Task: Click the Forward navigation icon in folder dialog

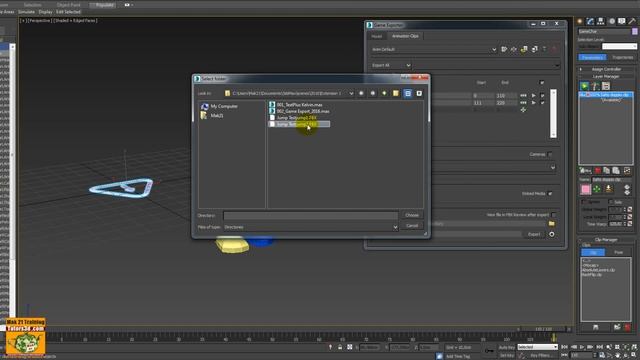Action: click(x=373, y=93)
